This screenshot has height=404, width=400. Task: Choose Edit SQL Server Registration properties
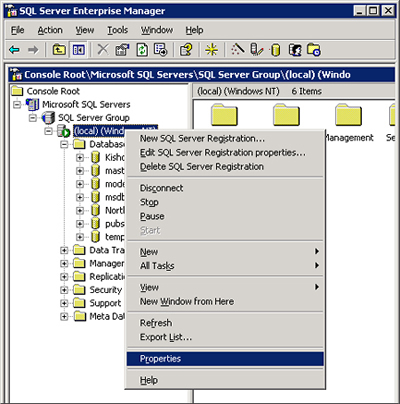tap(225, 153)
